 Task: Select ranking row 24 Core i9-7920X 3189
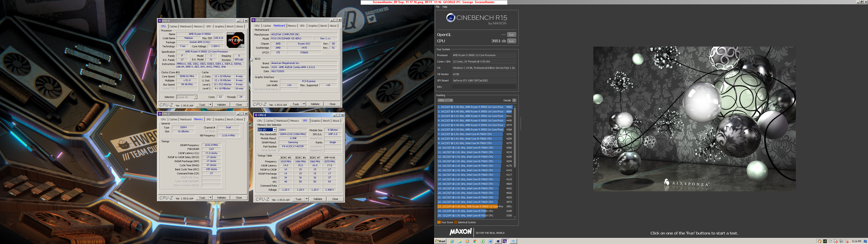click(475, 211)
